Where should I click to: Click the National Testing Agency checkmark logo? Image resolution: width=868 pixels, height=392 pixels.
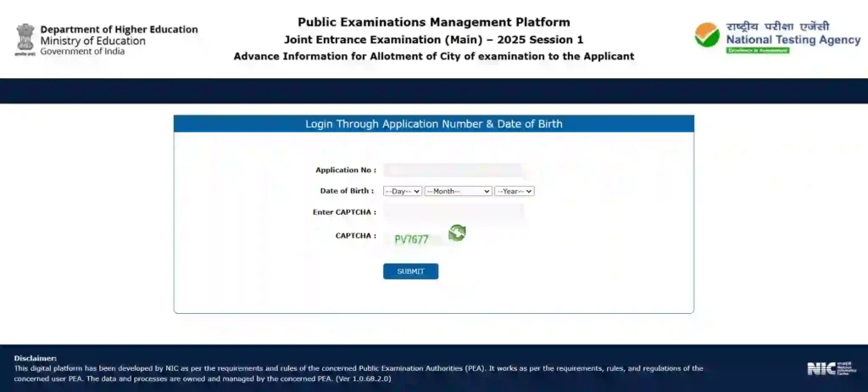[707, 35]
